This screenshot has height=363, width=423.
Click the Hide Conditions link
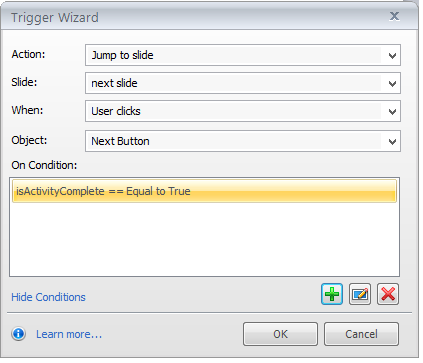click(48, 297)
